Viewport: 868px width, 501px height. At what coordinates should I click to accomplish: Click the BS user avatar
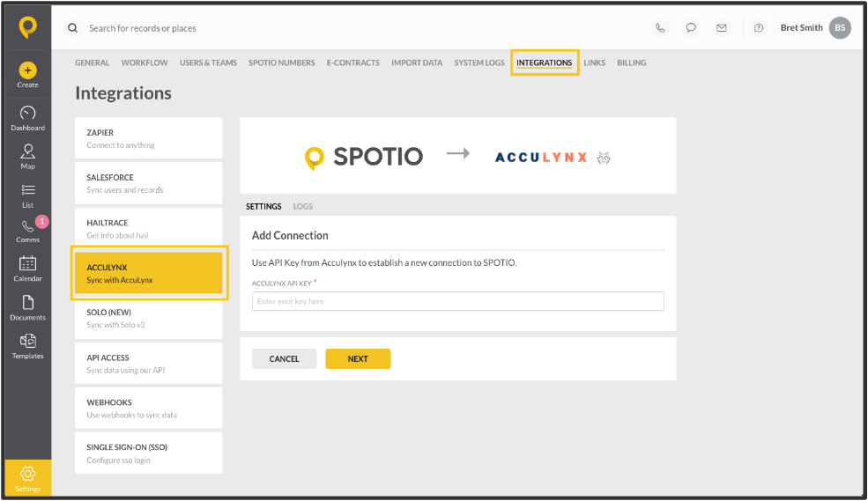pos(840,27)
